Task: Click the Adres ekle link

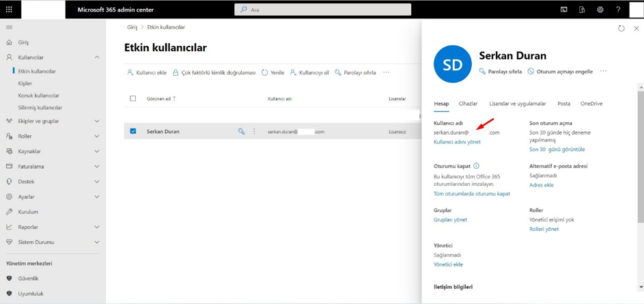Action: coord(542,185)
